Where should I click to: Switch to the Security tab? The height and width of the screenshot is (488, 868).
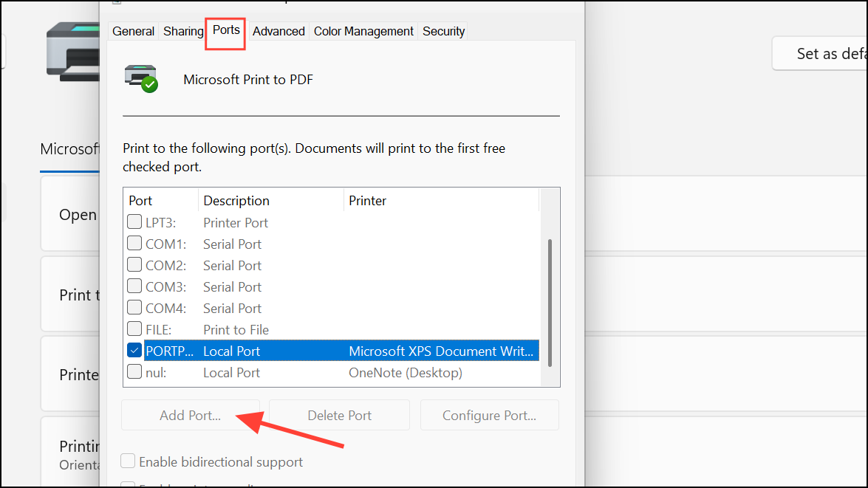pyautogui.click(x=442, y=31)
